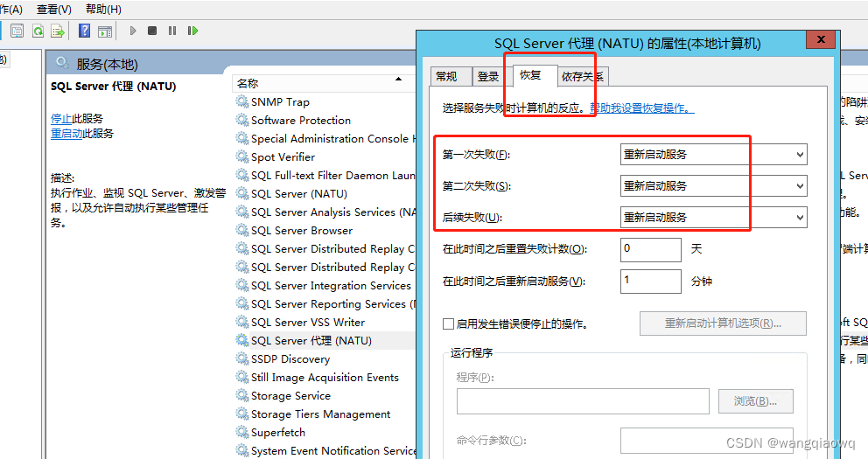868x459 pixels.
Task: Select the Storage Tiers Management row
Action: pos(325,414)
